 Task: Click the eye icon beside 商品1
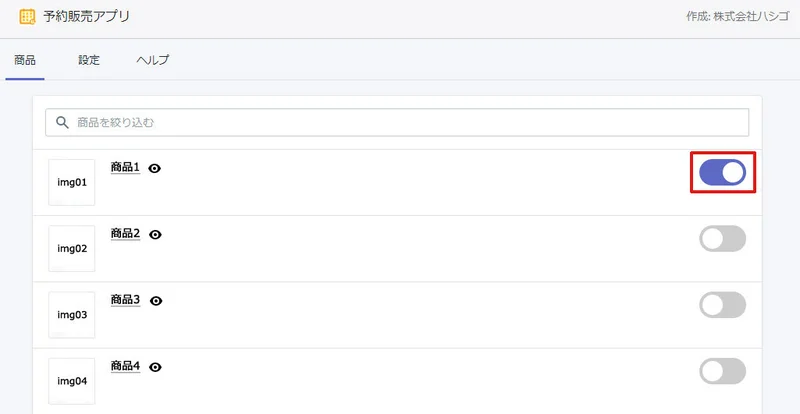click(155, 168)
